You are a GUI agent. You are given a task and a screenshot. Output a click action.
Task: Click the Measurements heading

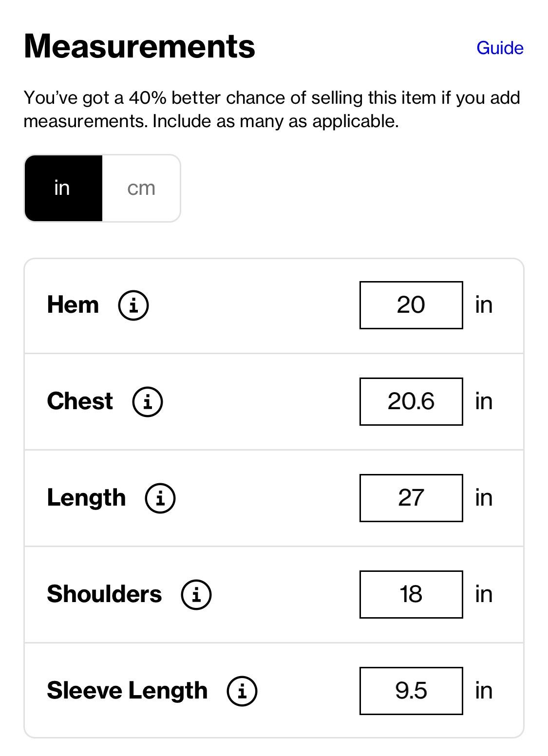(139, 46)
